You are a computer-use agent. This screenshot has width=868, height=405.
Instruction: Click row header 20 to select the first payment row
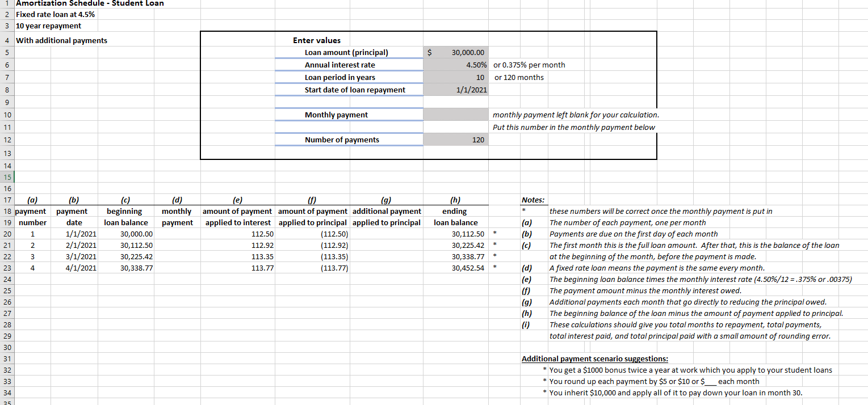[x=6, y=234]
